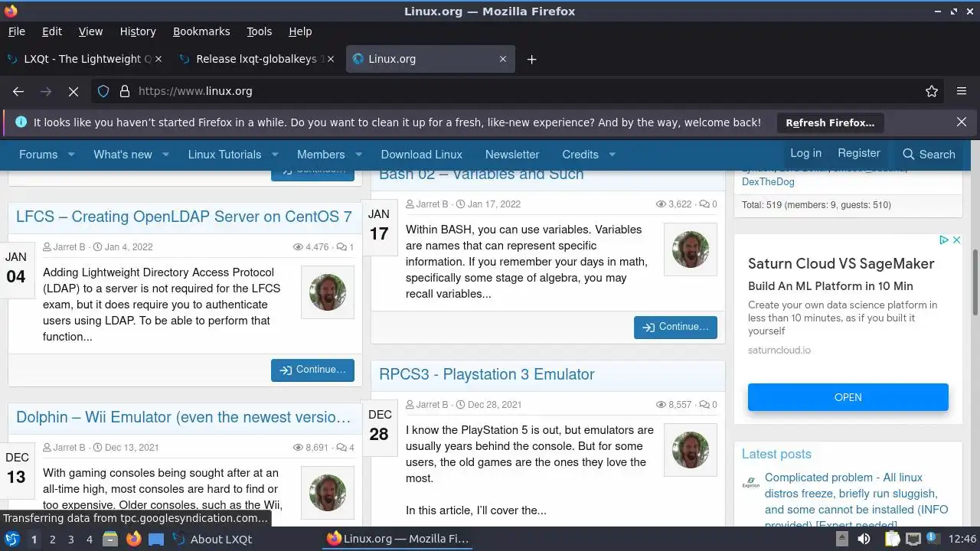
Task: Continue reading the LFCS OpenLDAP article
Action: [312, 370]
